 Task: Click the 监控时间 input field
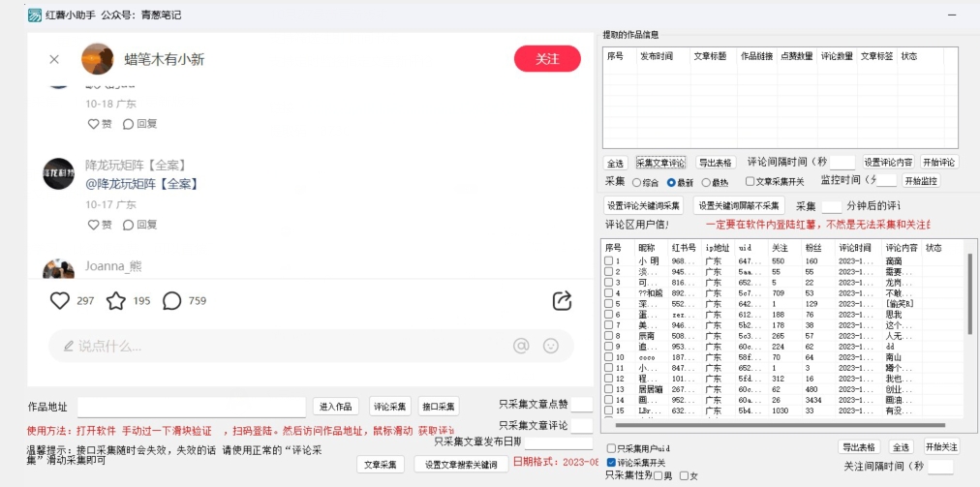(x=886, y=181)
